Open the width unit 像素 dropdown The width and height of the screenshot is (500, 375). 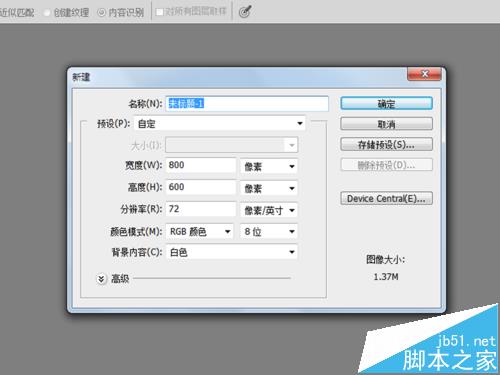pyautogui.click(x=269, y=166)
